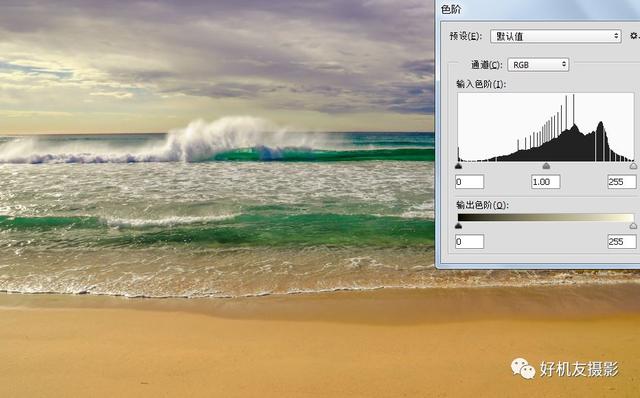Click the output black level triangle

458,226
